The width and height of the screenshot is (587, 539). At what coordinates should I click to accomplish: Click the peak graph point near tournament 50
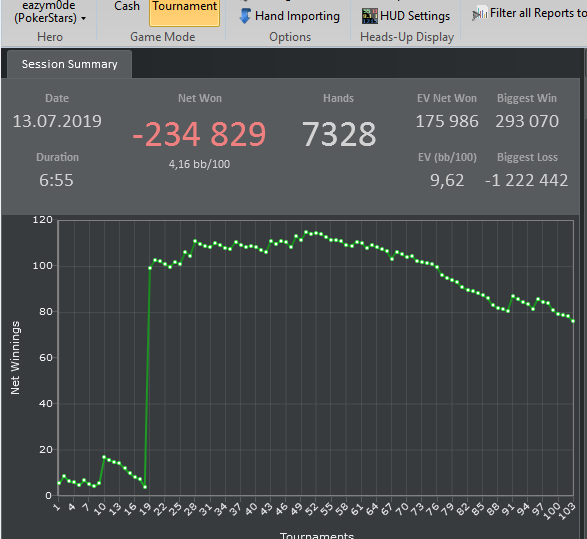point(306,232)
